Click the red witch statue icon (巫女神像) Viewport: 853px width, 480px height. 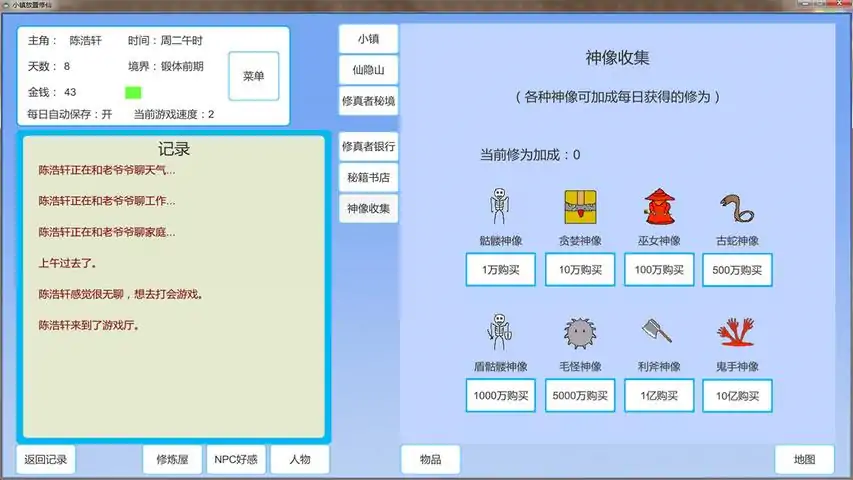click(659, 207)
